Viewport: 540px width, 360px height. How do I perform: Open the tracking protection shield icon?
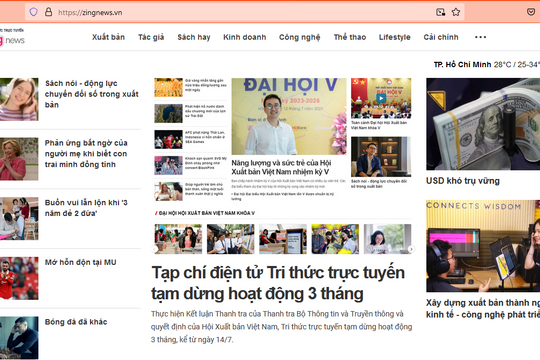tap(33, 12)
